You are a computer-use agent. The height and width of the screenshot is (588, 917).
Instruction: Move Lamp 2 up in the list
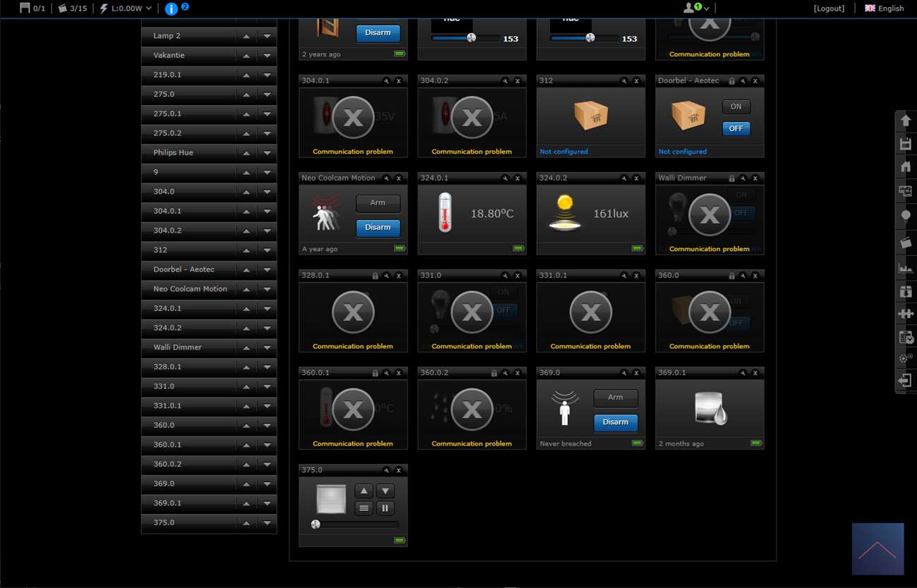point(246,36)
